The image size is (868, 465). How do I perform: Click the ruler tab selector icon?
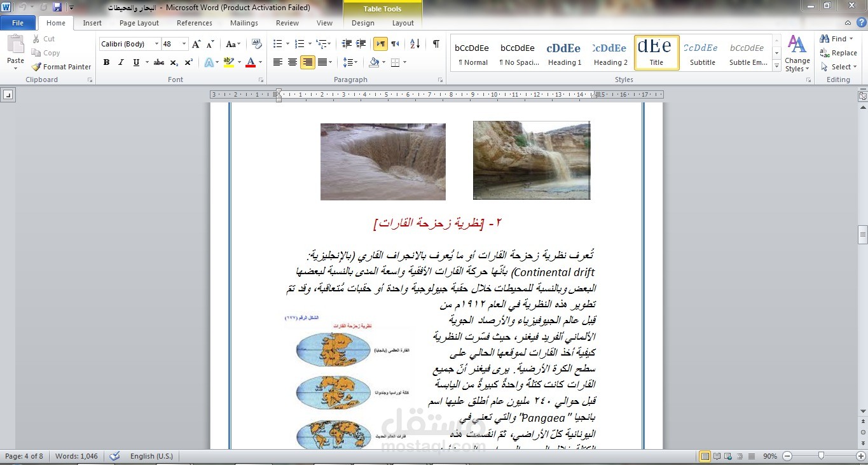pyautogui.click(x=8, y=95)
